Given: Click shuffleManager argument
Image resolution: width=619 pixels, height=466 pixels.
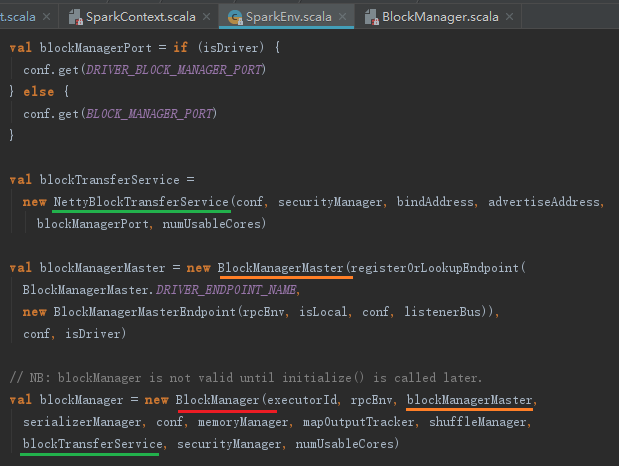Looking at the screenshot, I should coord(478,422).
